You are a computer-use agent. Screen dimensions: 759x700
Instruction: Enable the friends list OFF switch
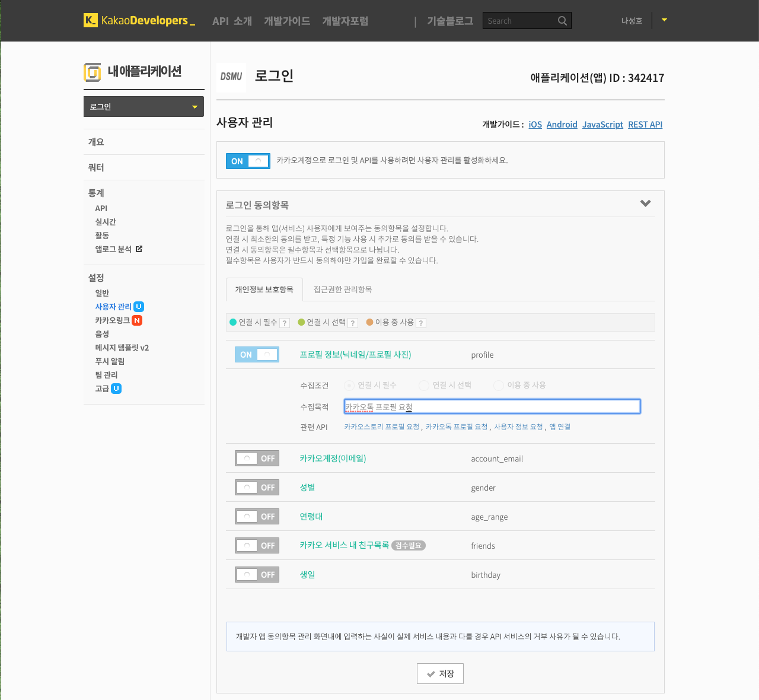tap(257, 546)
